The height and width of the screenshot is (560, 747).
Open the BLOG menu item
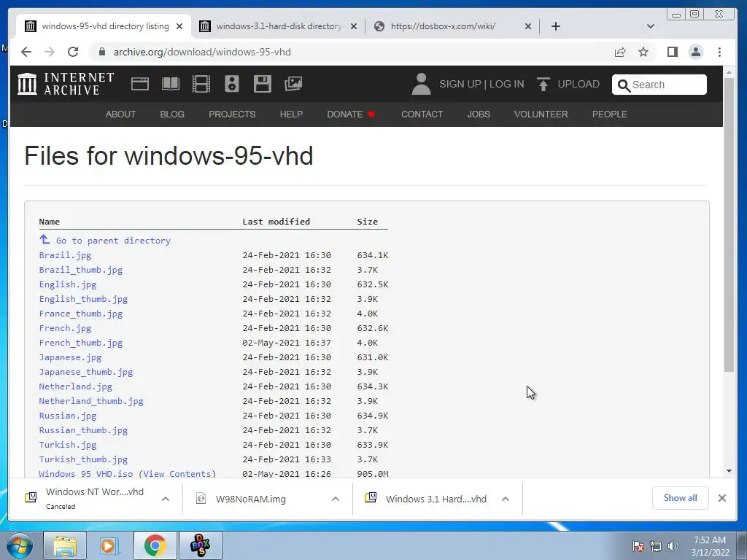(x=172, y=114)
